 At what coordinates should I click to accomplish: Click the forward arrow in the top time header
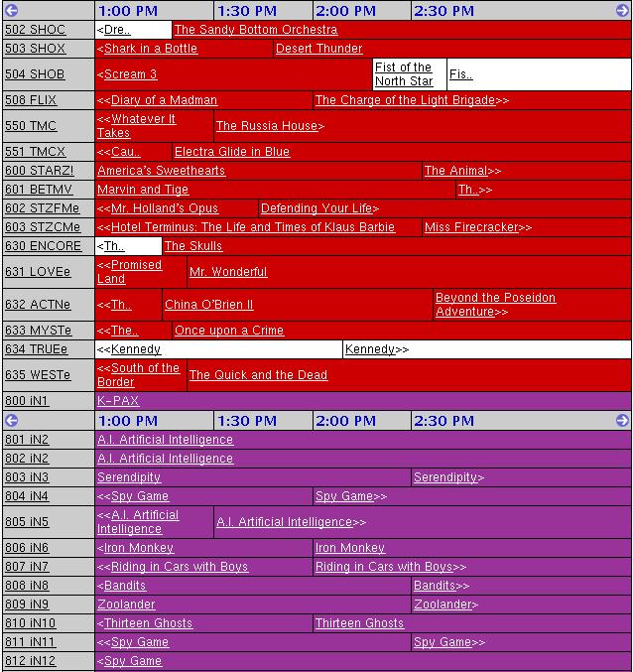(622, 10)
